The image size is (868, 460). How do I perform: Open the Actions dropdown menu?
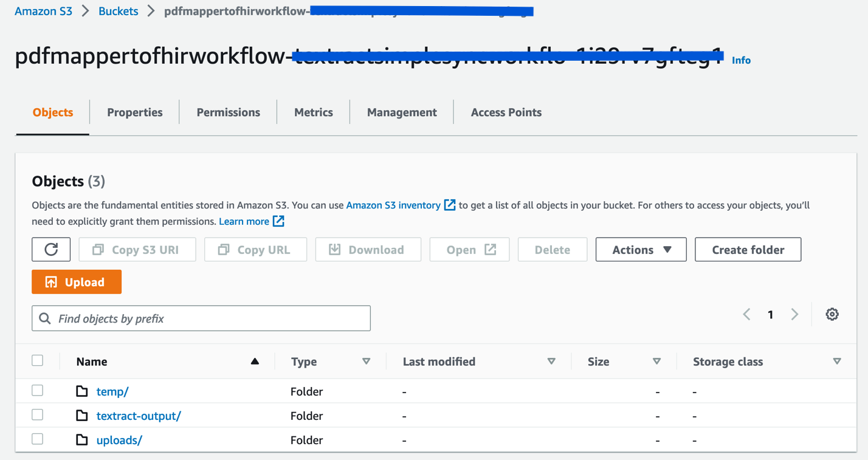coord(641,249)
